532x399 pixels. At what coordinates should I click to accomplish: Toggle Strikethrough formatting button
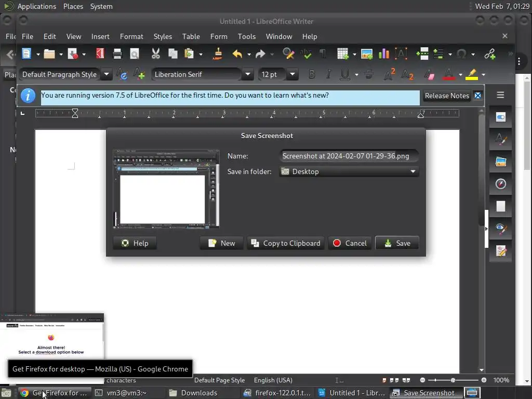tap(369, 74)
